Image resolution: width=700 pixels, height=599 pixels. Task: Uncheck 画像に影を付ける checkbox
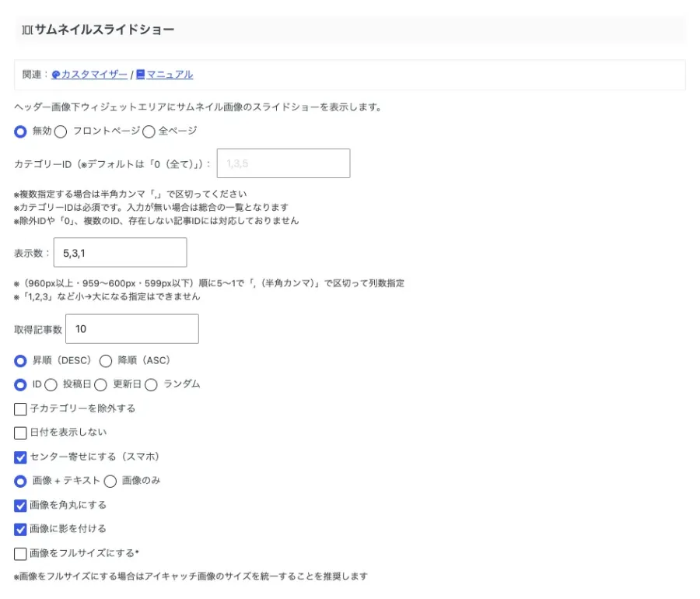20,529
